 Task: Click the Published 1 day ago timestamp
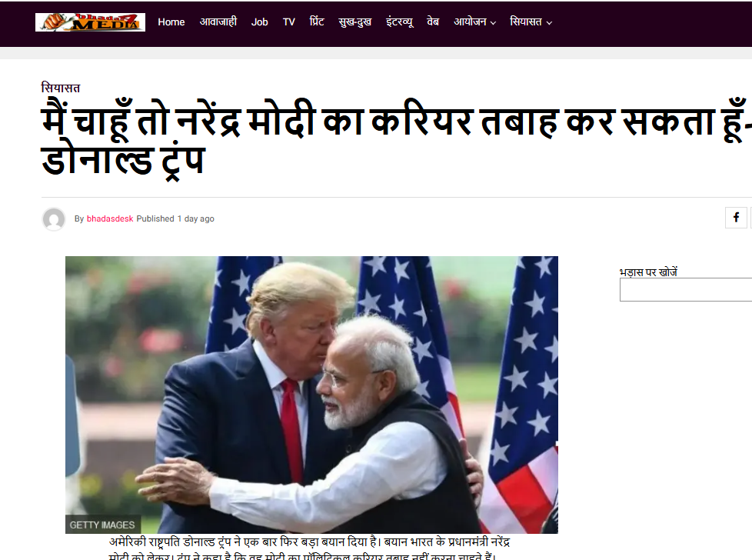(x=175, y=218)
